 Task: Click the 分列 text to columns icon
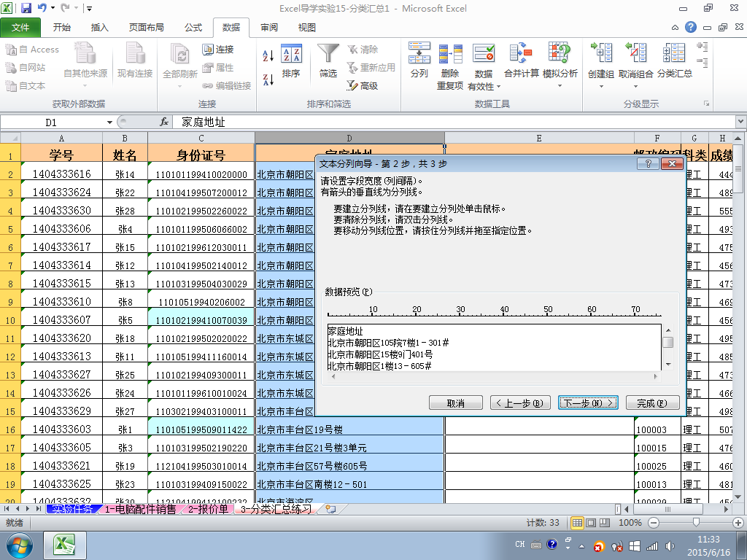coord(419,61)
